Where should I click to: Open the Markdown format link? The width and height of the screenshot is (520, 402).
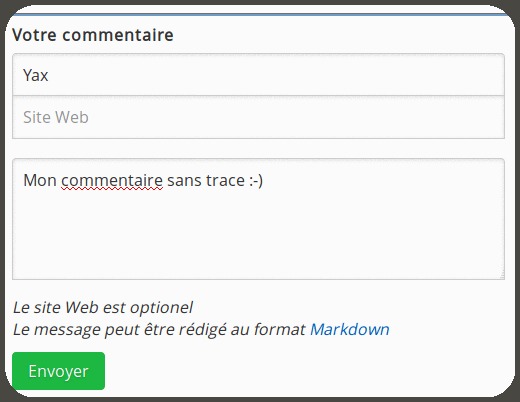350,329
